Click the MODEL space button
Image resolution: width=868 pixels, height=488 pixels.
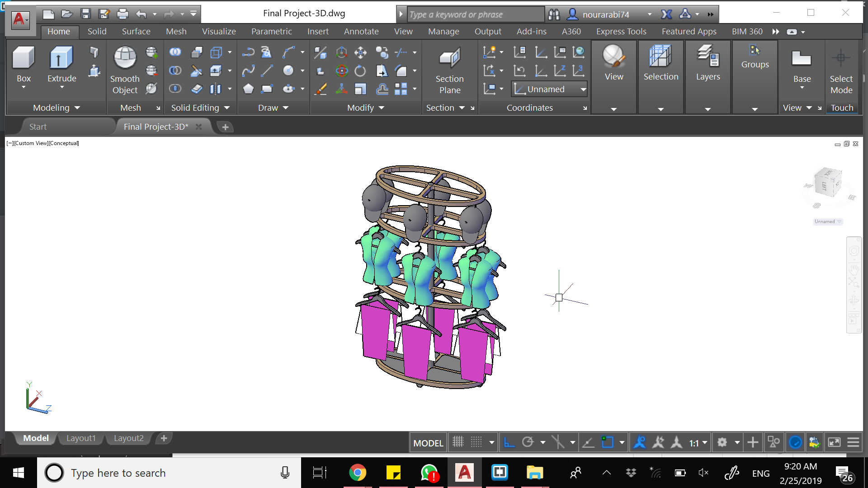(428, 443)
